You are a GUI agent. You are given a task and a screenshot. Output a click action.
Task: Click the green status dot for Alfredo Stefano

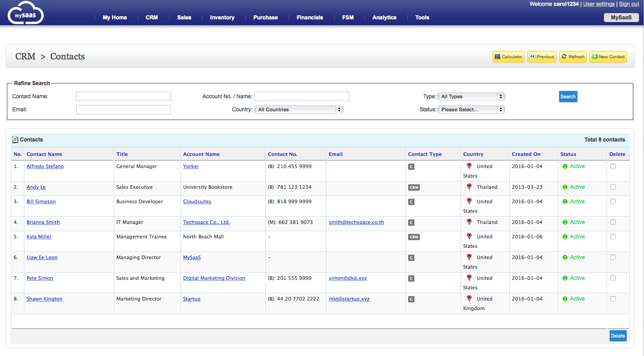565,166
